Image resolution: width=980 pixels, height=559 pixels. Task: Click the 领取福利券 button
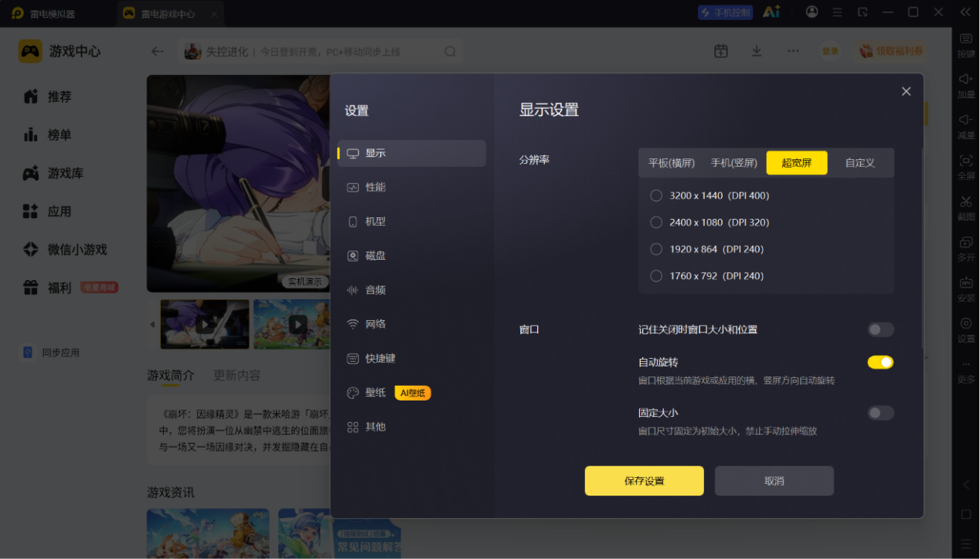pos(890,51)
